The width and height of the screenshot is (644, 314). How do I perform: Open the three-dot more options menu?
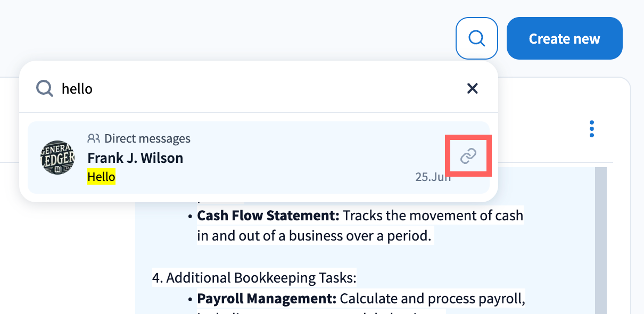592,129
